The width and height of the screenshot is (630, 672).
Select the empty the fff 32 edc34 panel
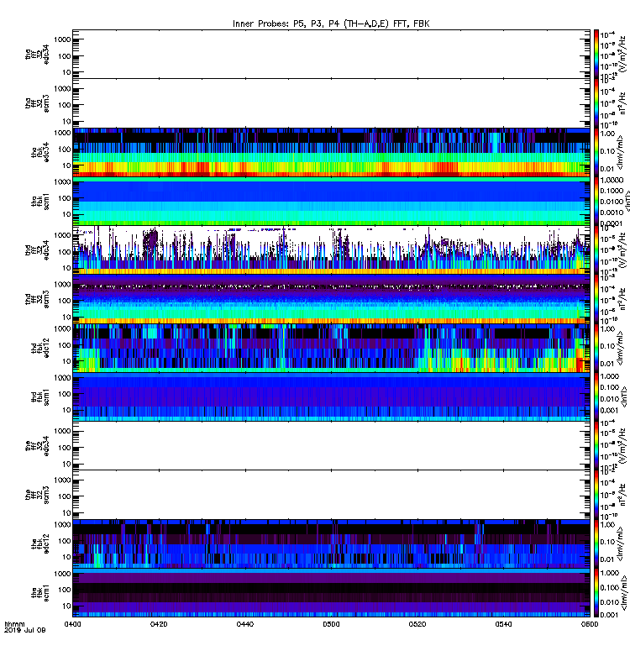[x=331, y=446]
